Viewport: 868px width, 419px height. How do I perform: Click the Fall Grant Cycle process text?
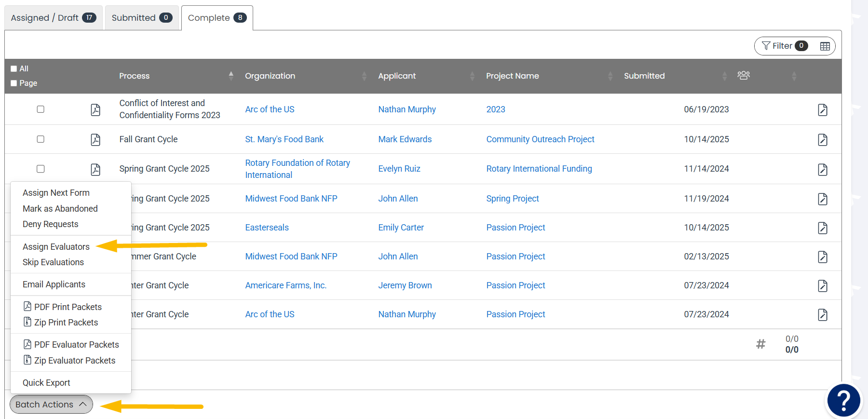(149, 139)
